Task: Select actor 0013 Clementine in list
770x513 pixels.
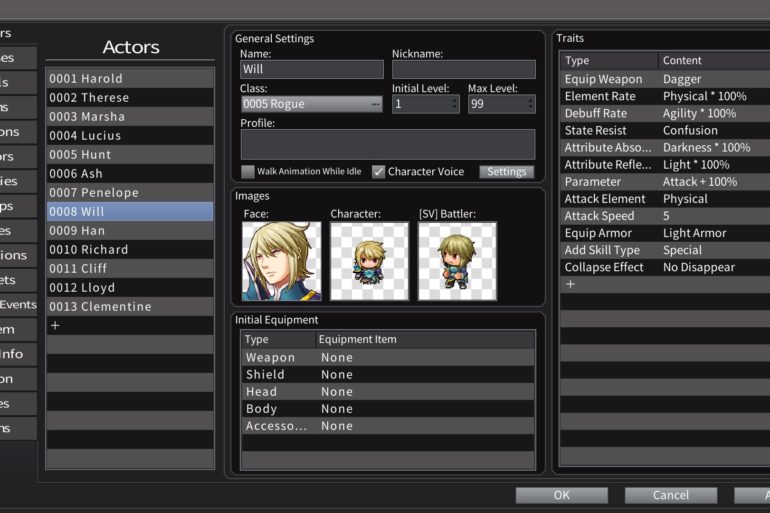Action: (129, 307)
